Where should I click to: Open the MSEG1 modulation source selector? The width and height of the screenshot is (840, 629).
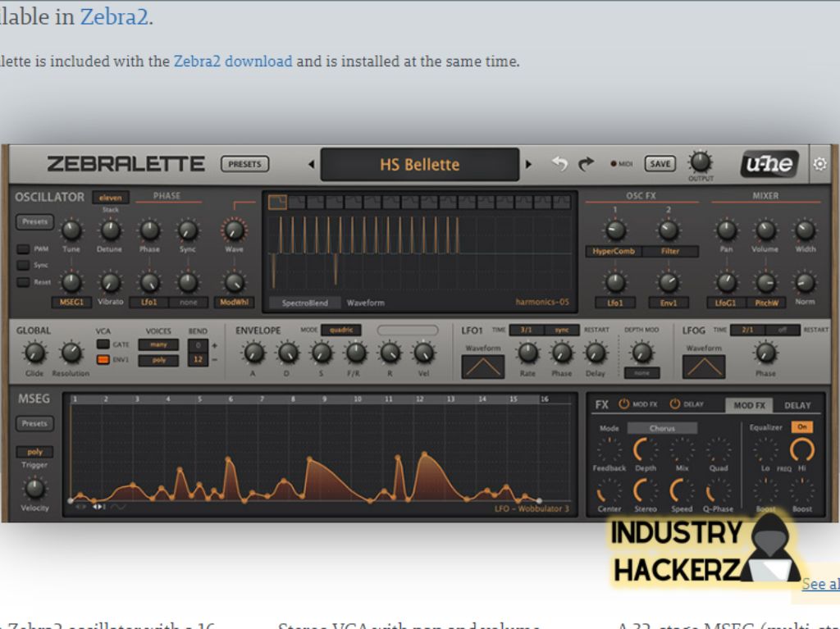pyautogui.click(x=71, y=302)
